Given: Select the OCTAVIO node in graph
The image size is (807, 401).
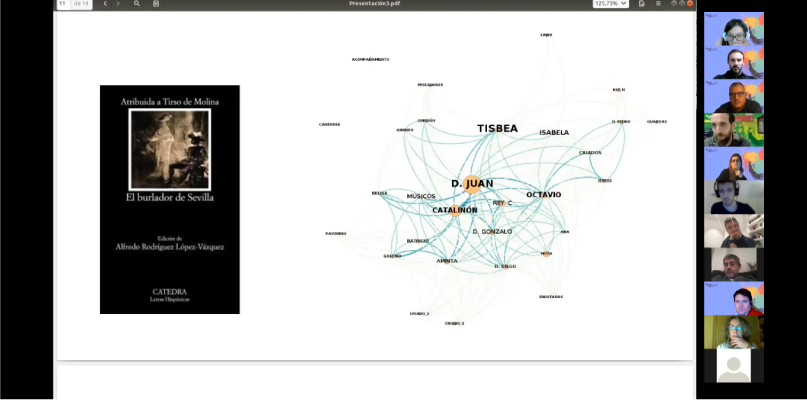Looking at the screenshot, I should (x=543, y=194).
